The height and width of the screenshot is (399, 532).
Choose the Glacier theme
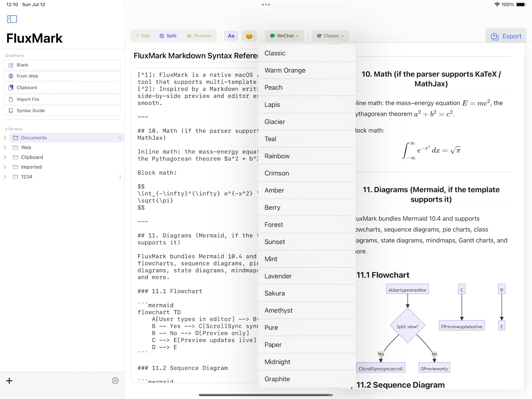pyautogui.click(x=307, y=122)
